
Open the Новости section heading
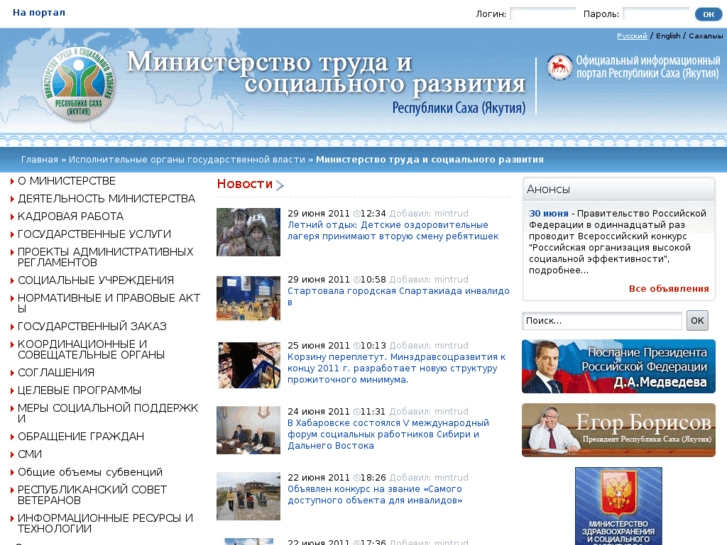pyautogui.click(x=245, y=184)
